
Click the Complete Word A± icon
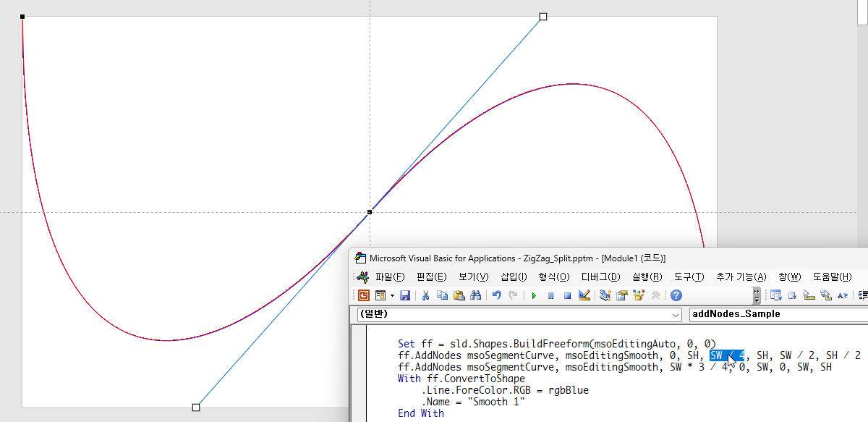pos(843,295)
